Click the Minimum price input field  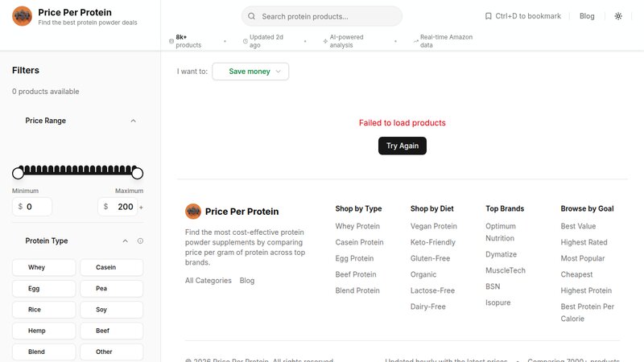point(32,207)
